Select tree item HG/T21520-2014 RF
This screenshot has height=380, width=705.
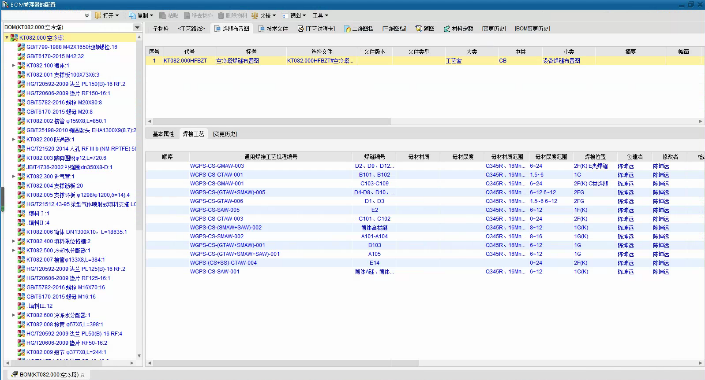(x=81, y=148)
